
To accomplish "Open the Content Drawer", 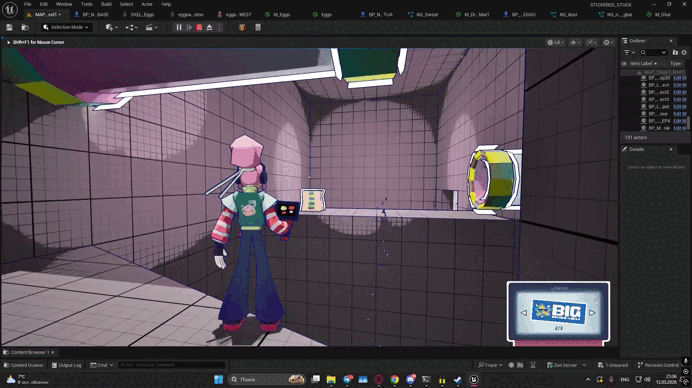I will (x=23, y=365).
